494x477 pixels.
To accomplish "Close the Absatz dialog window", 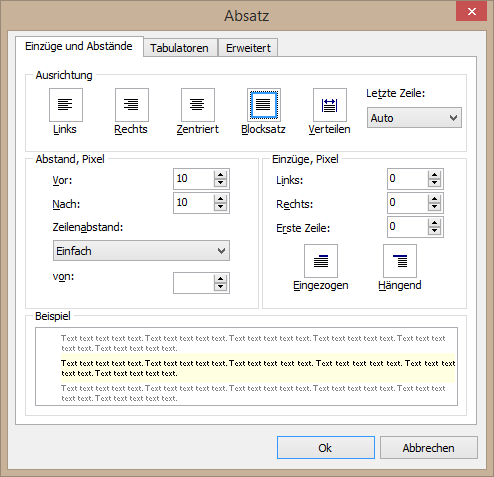I will tap(472, 11).
